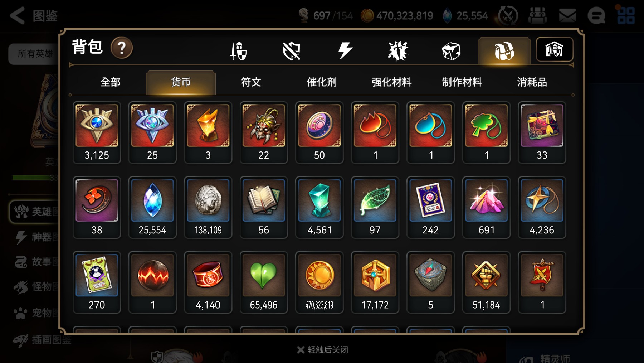
Task: Go back using the arrow beside 图鉴
Action: [17, 15]
